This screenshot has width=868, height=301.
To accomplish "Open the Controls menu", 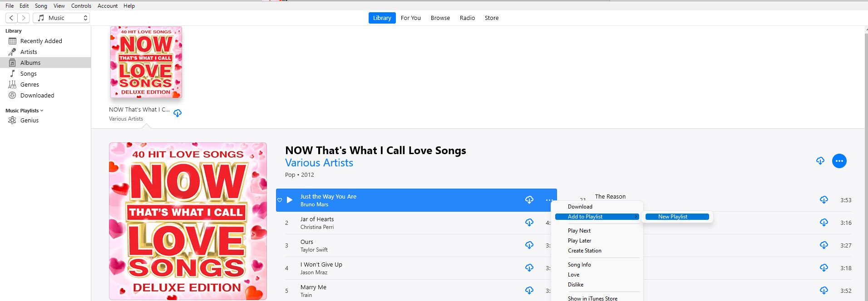I will (81, 6).
